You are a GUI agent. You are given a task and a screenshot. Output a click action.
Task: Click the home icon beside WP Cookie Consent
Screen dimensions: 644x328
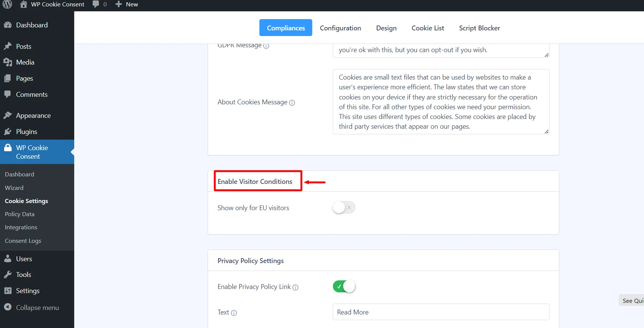(x=24, y=4)
